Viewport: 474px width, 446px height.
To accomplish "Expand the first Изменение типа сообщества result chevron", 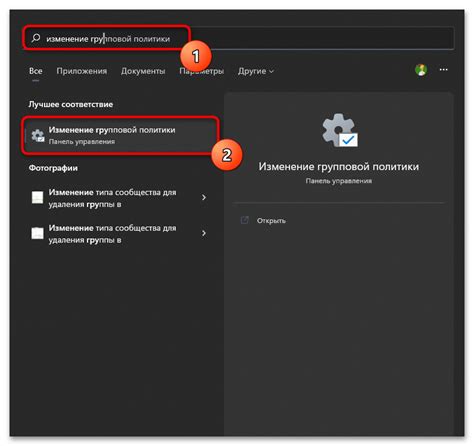I will pos(204,197).
